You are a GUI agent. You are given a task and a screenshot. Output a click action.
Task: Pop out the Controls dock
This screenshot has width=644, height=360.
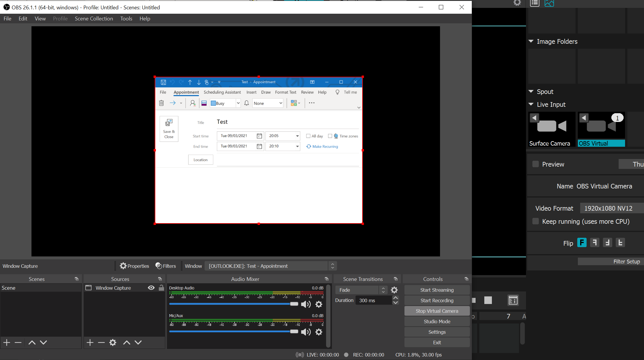click(467, 279)
